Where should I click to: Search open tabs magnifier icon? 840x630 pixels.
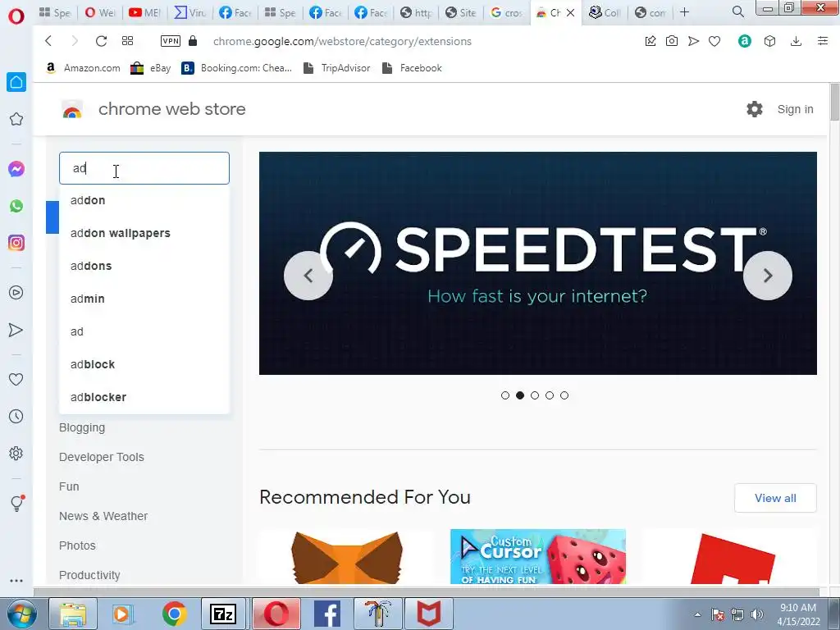point(738,11)
